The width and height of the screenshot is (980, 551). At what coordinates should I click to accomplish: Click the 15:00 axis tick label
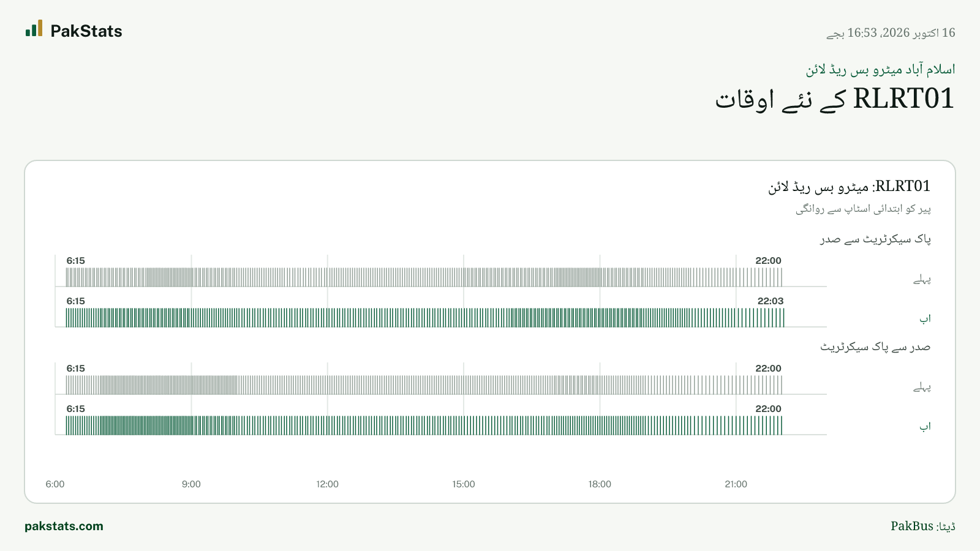pyautogui.click(x=464, y=484)
